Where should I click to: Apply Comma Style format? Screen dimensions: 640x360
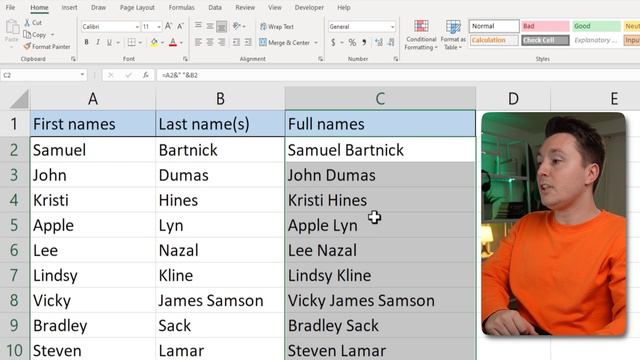point(364,42)
